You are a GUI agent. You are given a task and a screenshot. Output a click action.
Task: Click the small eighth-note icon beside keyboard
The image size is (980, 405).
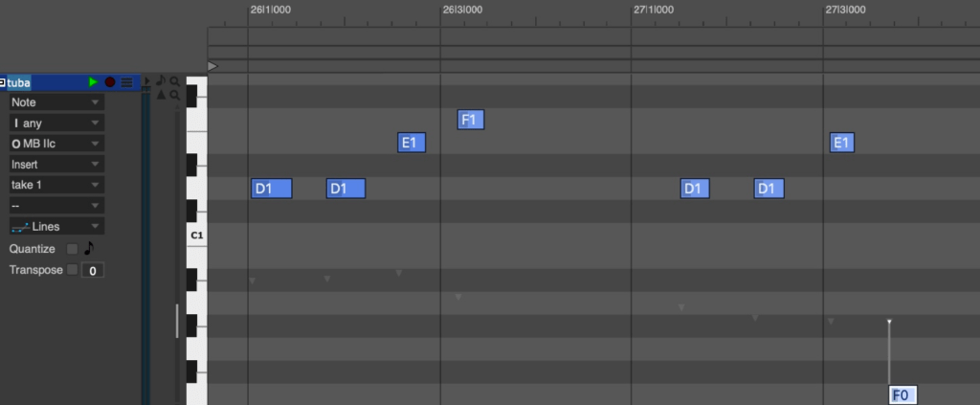pyautogui.click(x=161, y=81)
